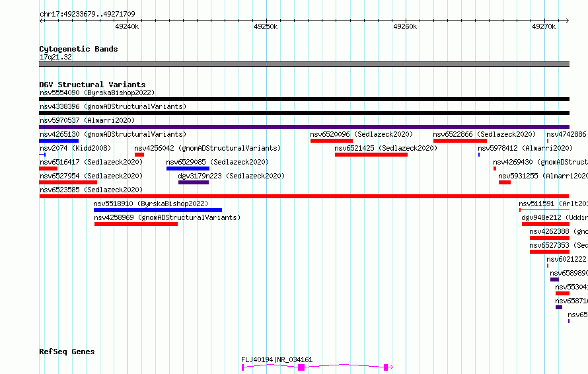The image size is (588, 374).
Task: Click the nsv6521425 red variant bar
Action: point(371,155)
